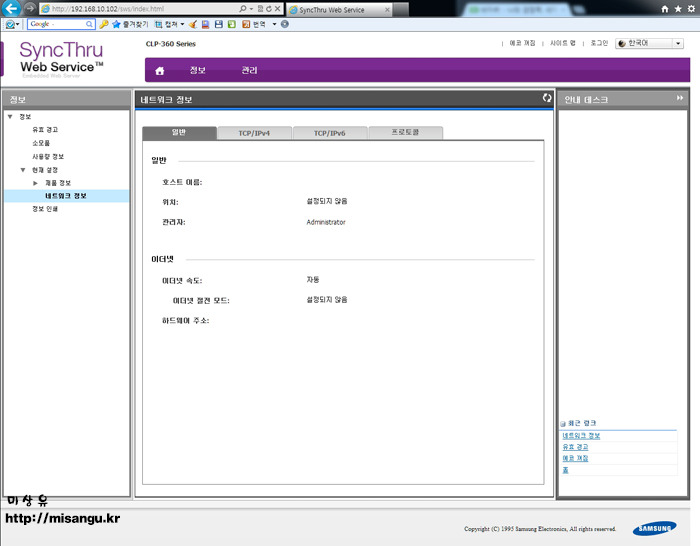
Task: Click the Eco save link in top header
Action: click(522, 43)
